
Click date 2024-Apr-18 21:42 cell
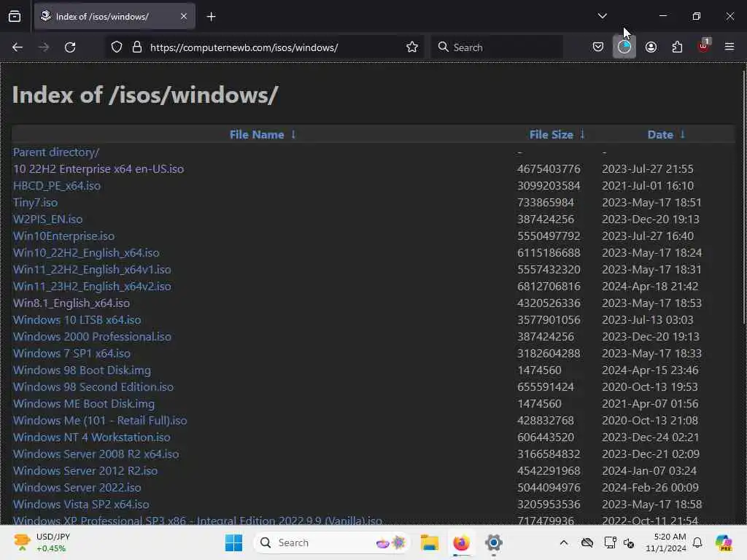650,286
